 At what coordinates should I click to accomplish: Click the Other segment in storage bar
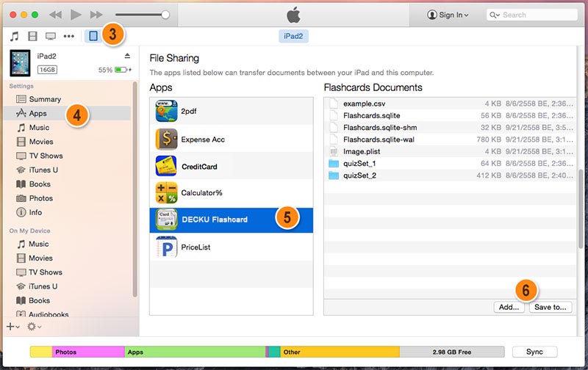(x=340, y=352)
